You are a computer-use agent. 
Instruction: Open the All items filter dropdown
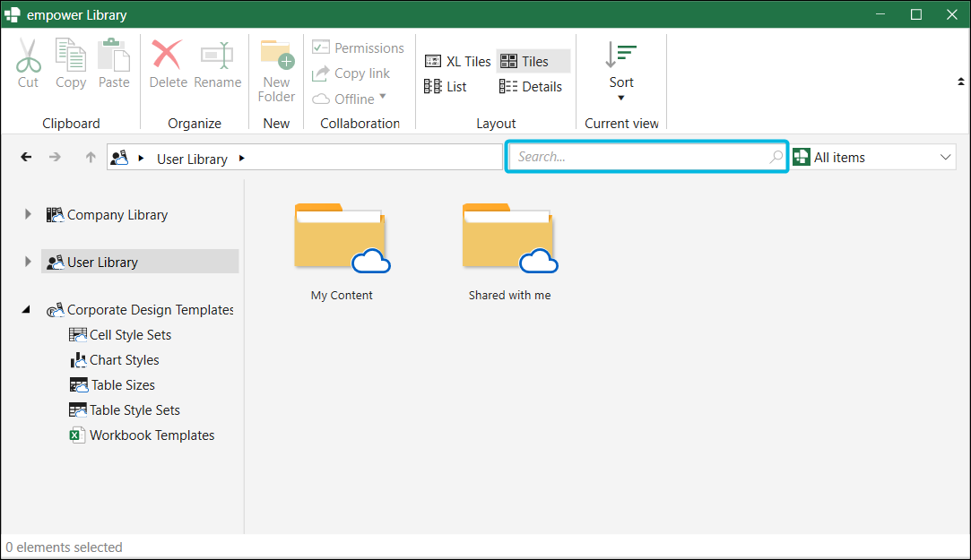874,157
